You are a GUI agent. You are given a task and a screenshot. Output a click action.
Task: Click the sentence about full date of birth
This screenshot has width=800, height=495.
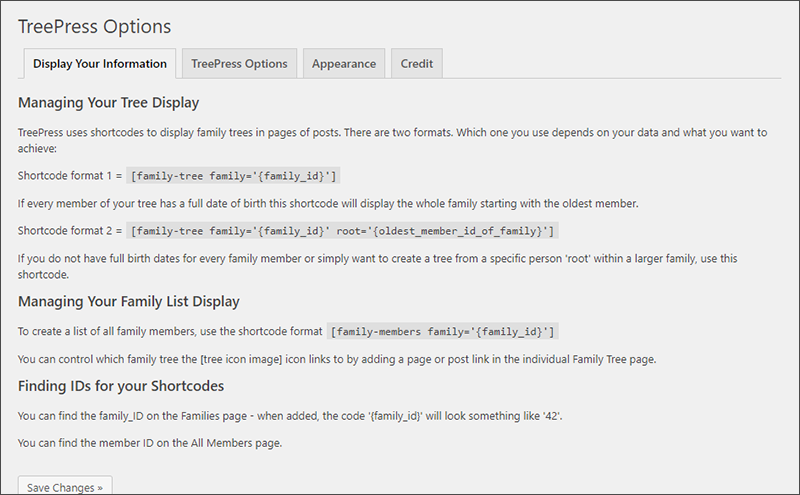(x=328, y=204)
